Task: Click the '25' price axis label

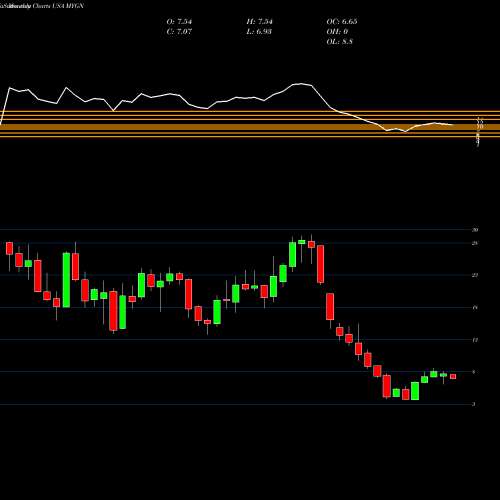Action: [x=475, y=243]
